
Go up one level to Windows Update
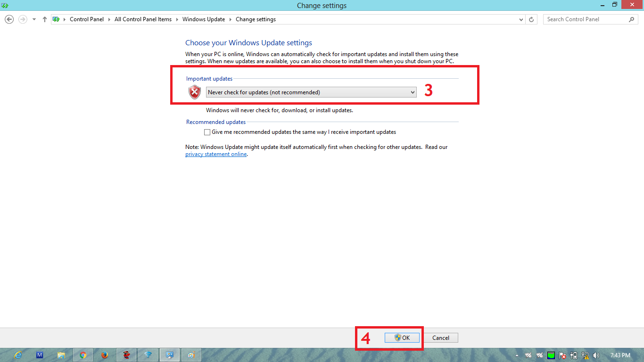[45, 19]
